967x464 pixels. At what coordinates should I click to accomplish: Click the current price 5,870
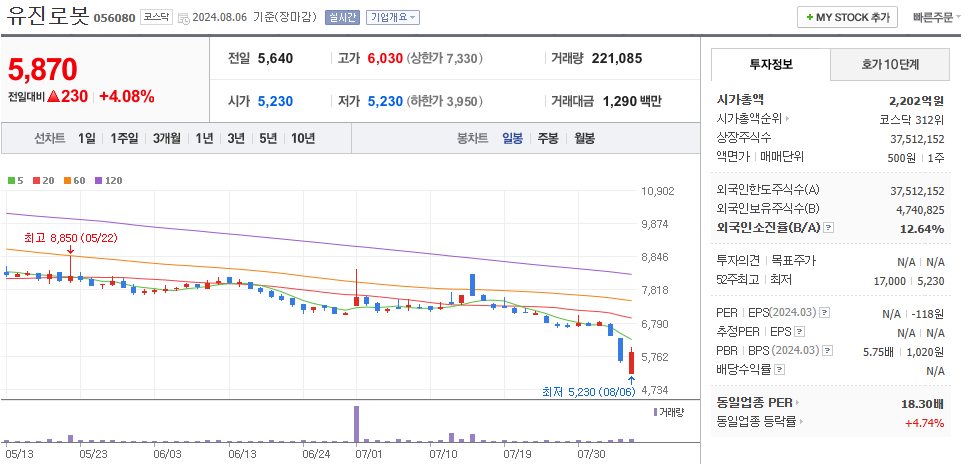[x=43, y=70]
